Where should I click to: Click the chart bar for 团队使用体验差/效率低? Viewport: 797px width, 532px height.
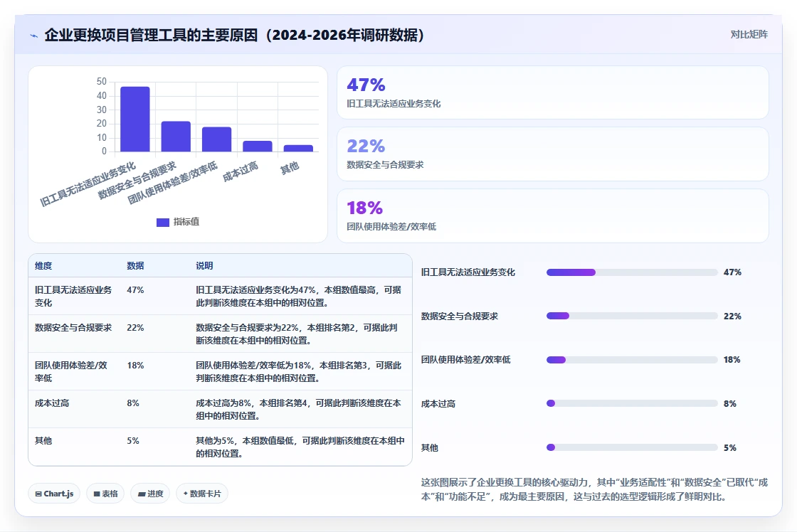216,139
